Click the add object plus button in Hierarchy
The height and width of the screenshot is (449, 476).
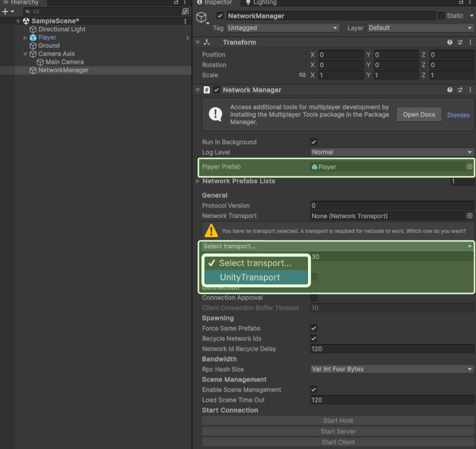coord(8,12)
